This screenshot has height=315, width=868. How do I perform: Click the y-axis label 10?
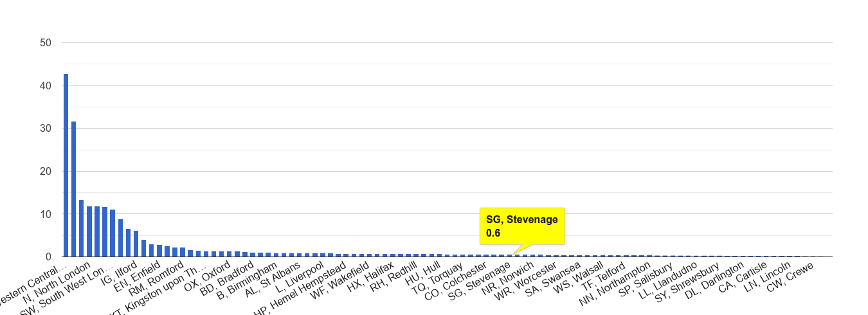pyautogui.click(x=46, y=214)
